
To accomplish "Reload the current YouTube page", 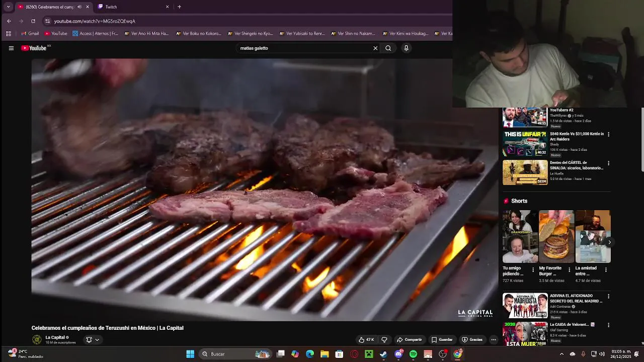I will click(x=33, y=21).
